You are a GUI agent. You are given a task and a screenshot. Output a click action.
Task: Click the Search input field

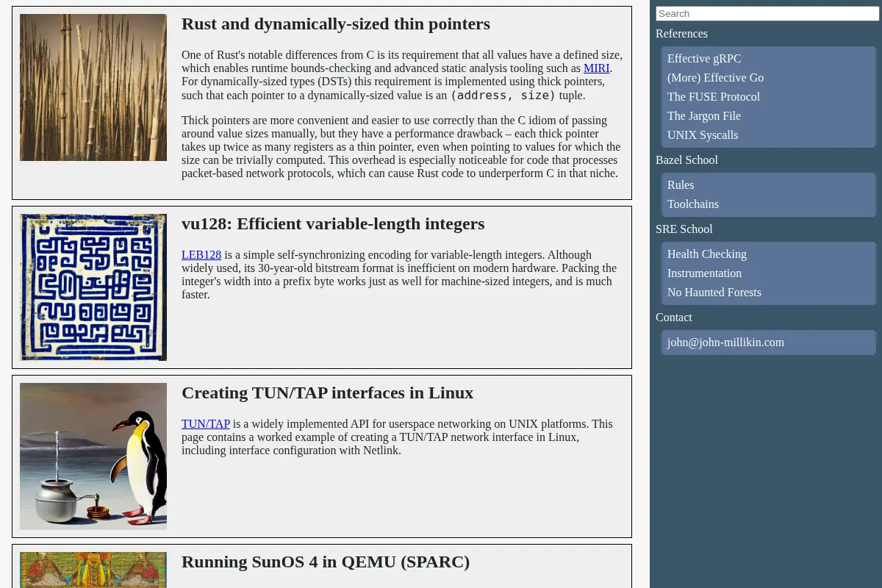point(767,13)
